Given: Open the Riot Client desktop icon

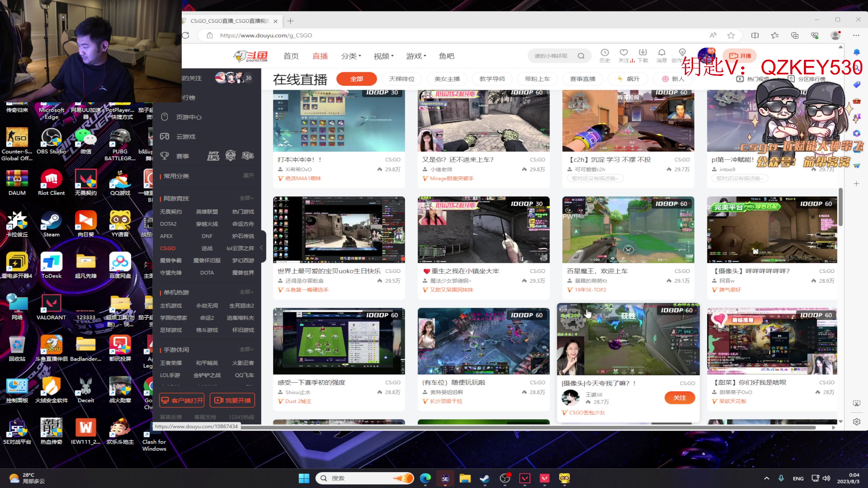Looking at the screenshot, I should 51,182.
